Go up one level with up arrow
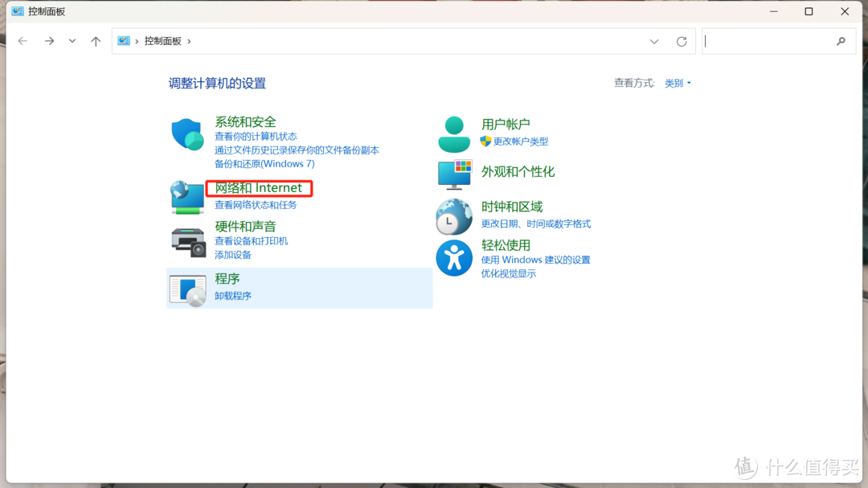This screenshot has width=868, height=488. pyautogui.click(x=96, y=41)
